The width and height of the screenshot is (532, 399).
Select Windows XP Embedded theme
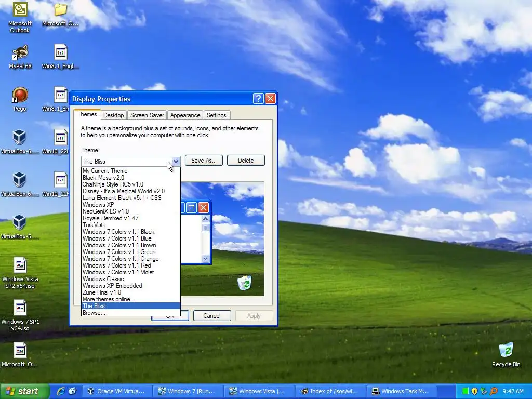click(x=130, y=286)
